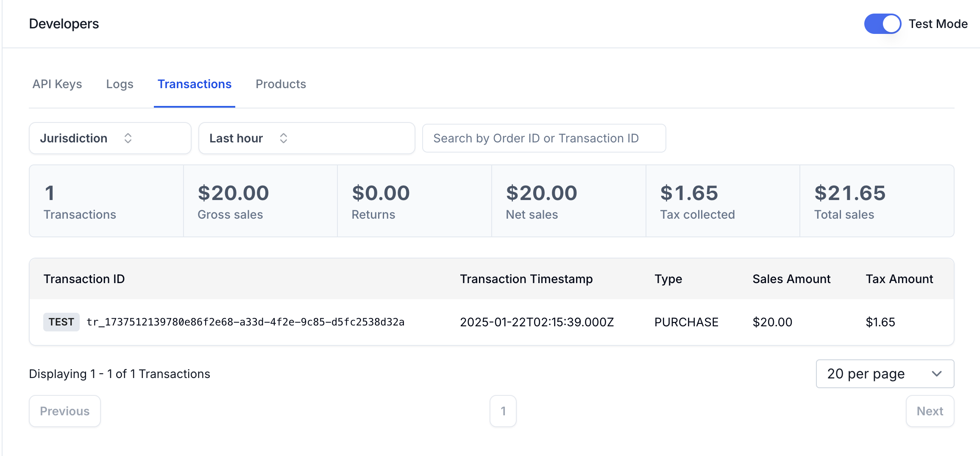980x456 pixels.
Task: Click the Displaying 1 - 1 of 1 Transactions text
Action: coord(120,374)
